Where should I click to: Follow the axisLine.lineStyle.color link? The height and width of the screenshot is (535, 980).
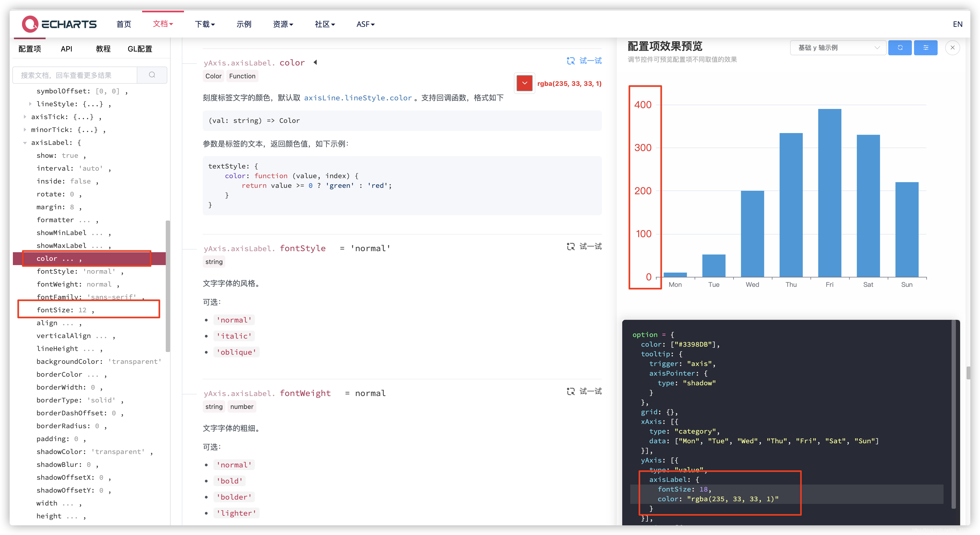tap(358, 98)
